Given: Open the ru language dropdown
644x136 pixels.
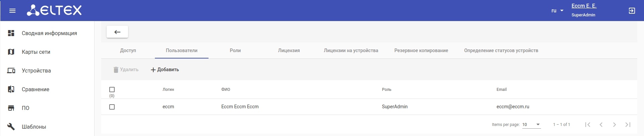Looking at the screenshot, I should point(557,11).
